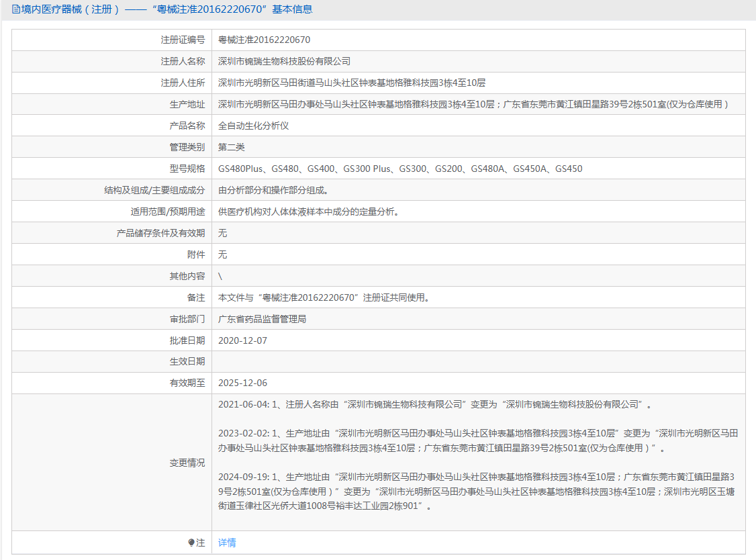Viewport: 756px width, 560px height.
Task: Click the 有效期至 row label
Action: pos(187,383)
